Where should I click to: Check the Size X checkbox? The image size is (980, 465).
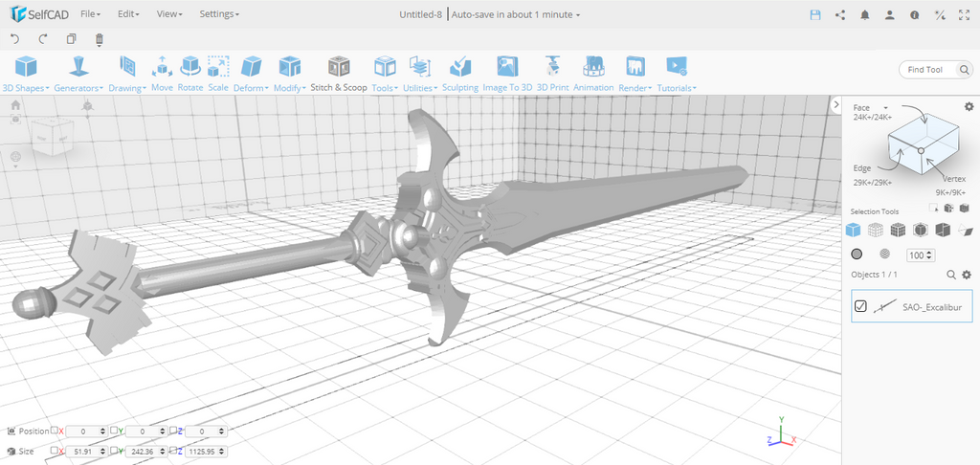pos(55,451)
